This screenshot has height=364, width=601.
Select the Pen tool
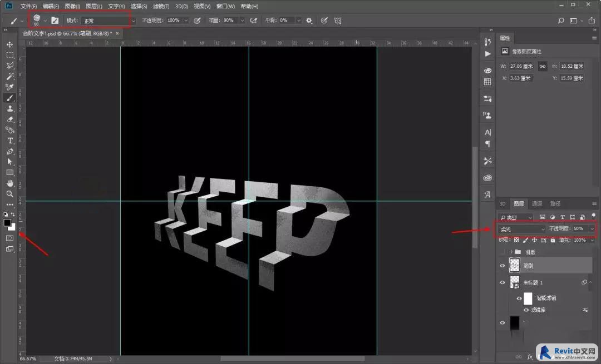point(10,151)
